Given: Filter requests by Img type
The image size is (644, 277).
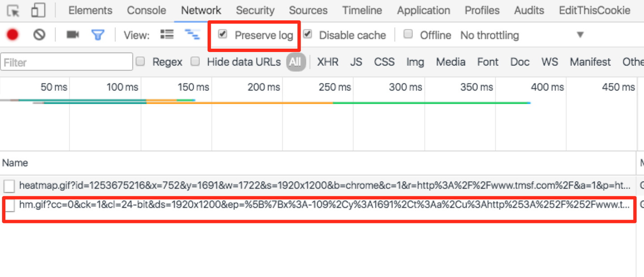Looking at the screenshot, I should point(415,62).
